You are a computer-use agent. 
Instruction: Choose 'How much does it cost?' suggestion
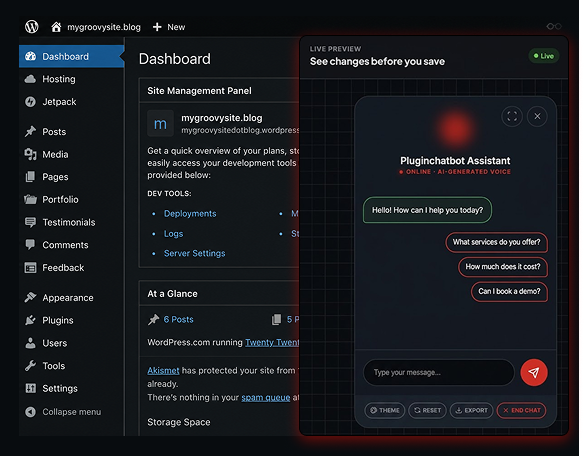pos(503,267)
